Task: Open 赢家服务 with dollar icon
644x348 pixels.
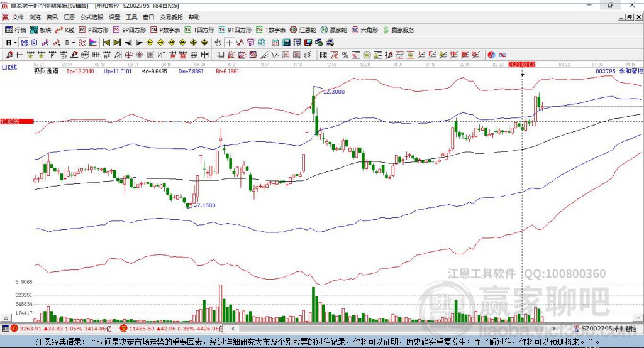Action: point(398,30)
